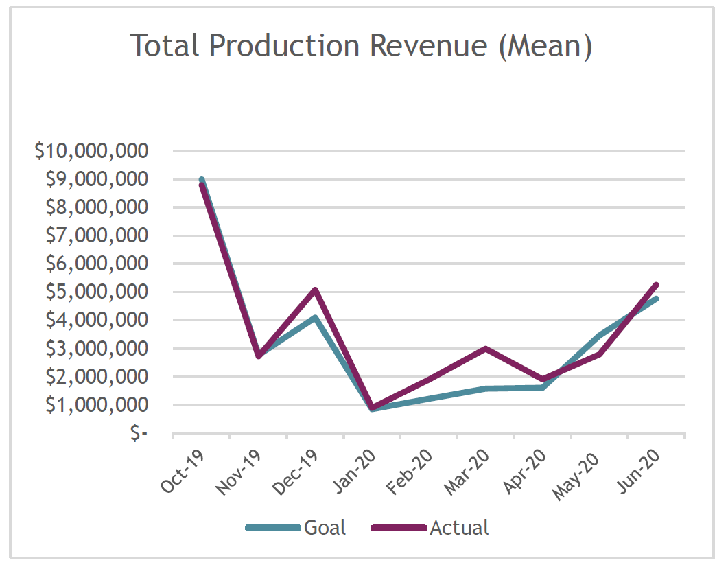Click the Jun-20 month label
Screen dimensions: 728x567
pos(638,471)
